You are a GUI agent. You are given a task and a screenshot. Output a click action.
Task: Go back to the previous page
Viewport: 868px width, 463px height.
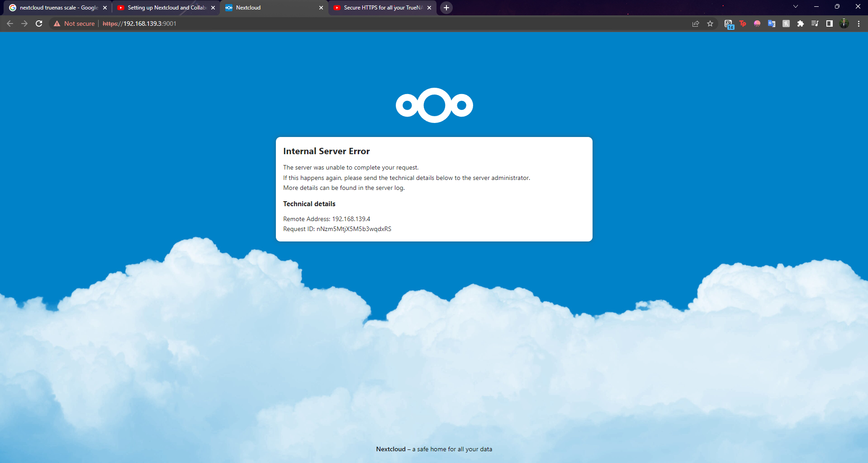point(10,24)
